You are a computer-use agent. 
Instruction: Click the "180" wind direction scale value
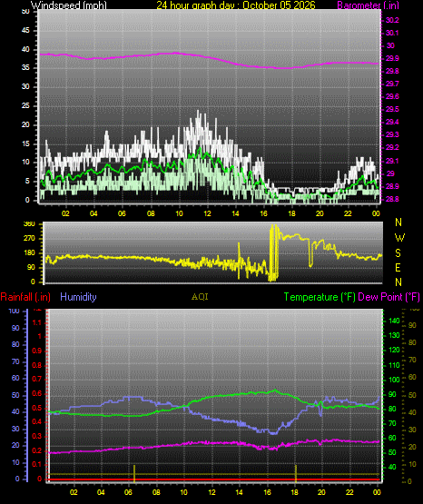click(29, 253)
